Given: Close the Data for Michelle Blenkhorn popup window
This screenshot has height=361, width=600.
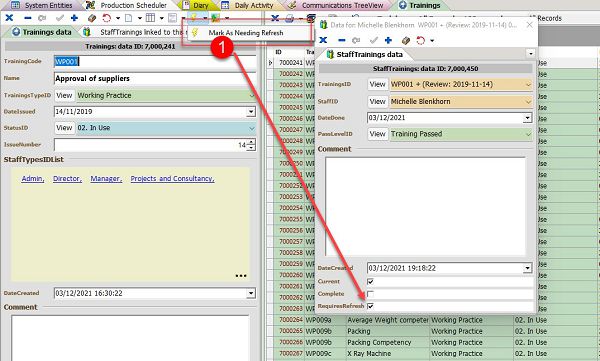Looking at the screenshot, I should pos(530,25).
